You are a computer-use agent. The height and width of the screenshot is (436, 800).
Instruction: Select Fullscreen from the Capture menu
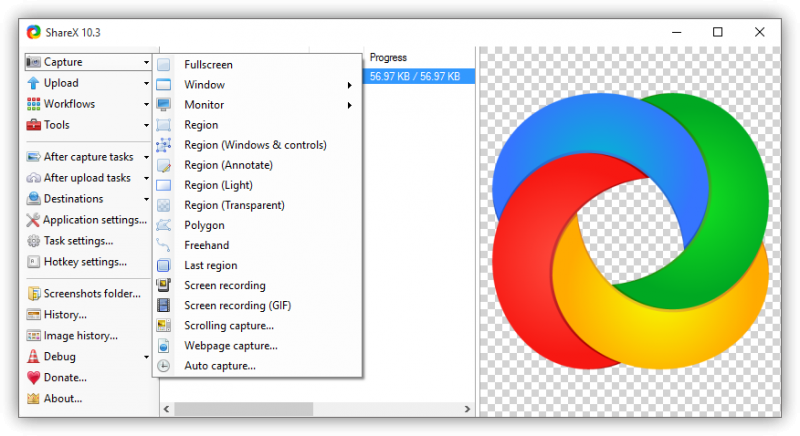(x=258, y=65)
